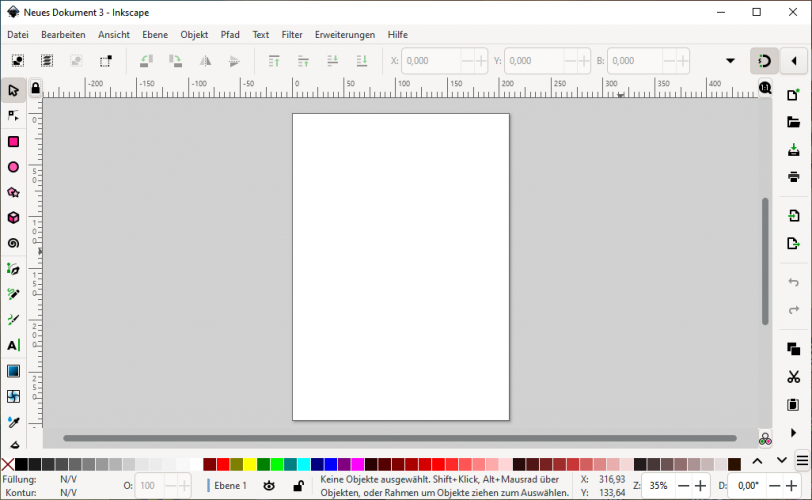Toggle touch selection mode icon
Viewport: 812px width, 500px height.
106,61
